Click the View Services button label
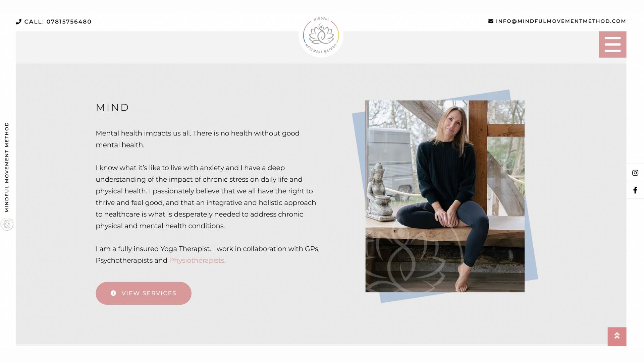644x362 pixels. (x=149, y=293)
